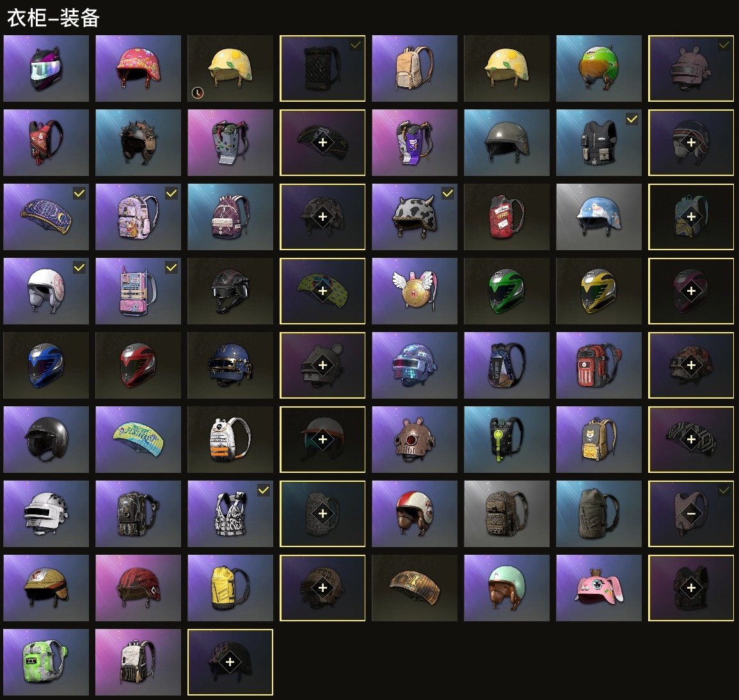Uncheck the pink phone-booth backpack
Image resolution: width=739 pixels, height=700 pixels.
pyautogui.click(x=171, y=267)
